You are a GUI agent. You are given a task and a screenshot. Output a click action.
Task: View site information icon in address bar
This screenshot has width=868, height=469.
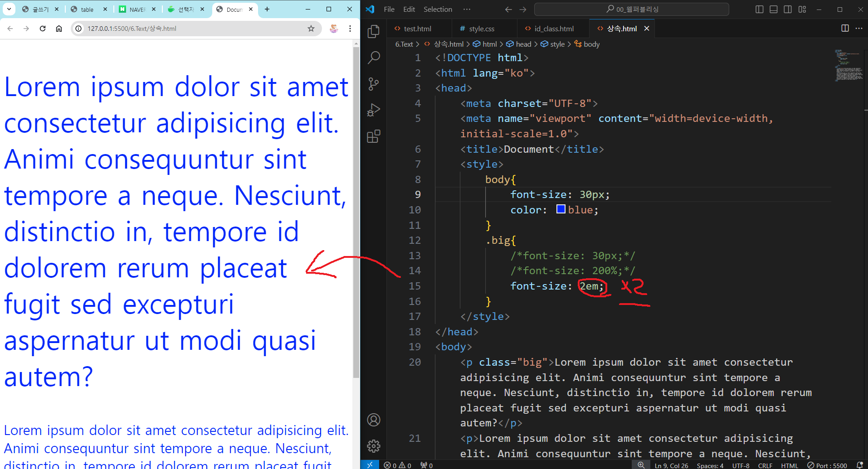click(78, 29)
